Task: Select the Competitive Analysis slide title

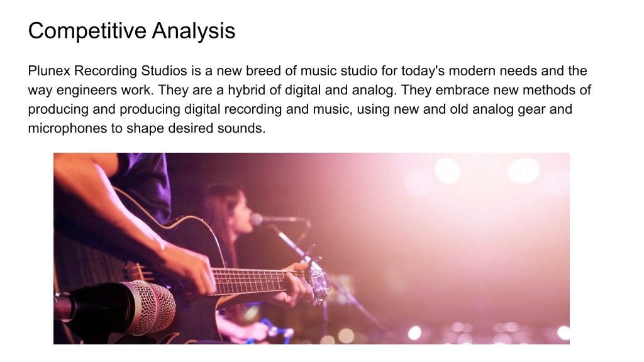Action: 131,31
